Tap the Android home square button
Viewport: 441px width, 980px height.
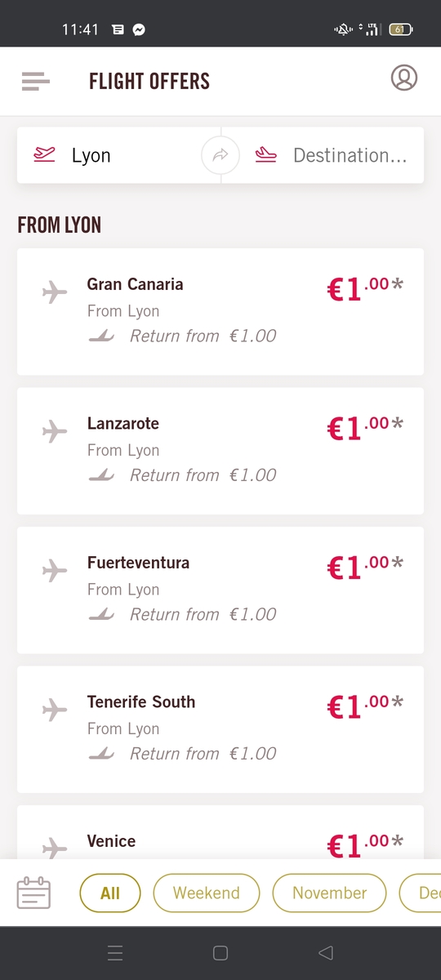[x=220, y=952]
